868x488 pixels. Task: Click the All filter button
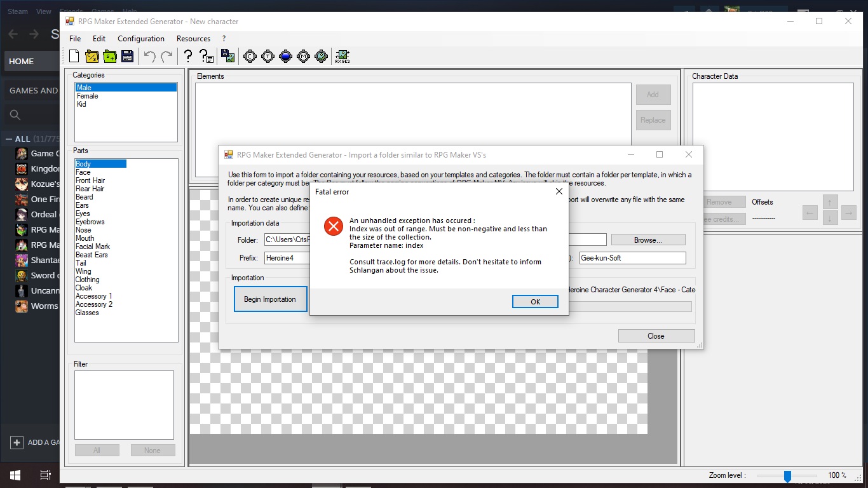point(97,451)
